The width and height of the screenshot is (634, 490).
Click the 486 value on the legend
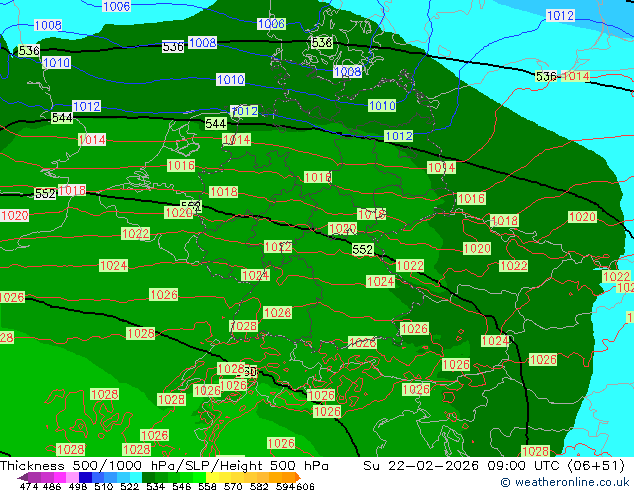click(x=52, y=486)
